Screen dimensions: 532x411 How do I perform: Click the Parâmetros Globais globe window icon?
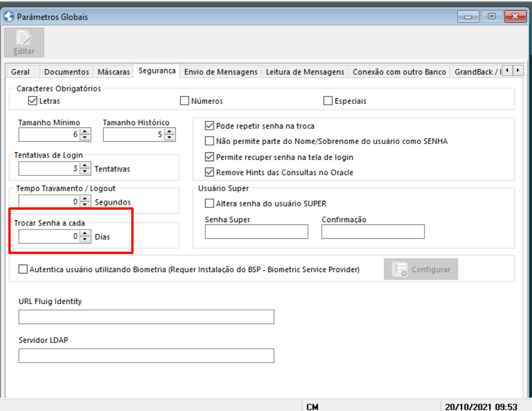coord(9,17)
